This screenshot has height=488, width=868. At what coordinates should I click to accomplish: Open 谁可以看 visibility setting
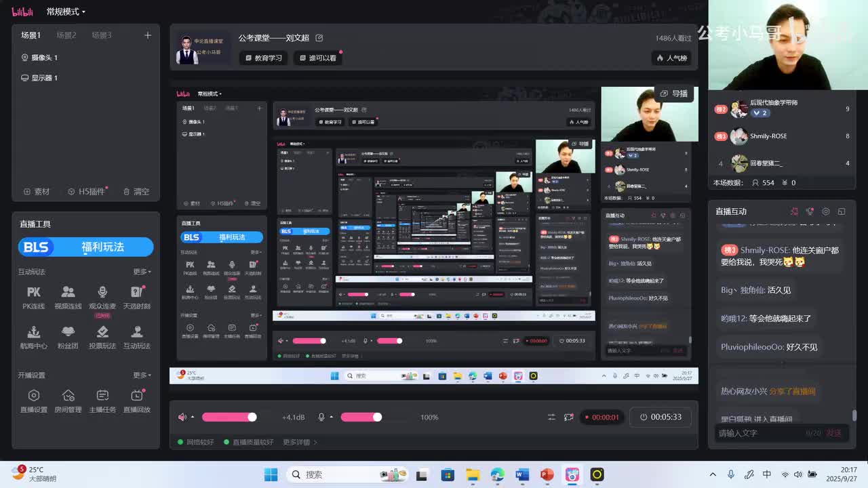tap(318, 58)
